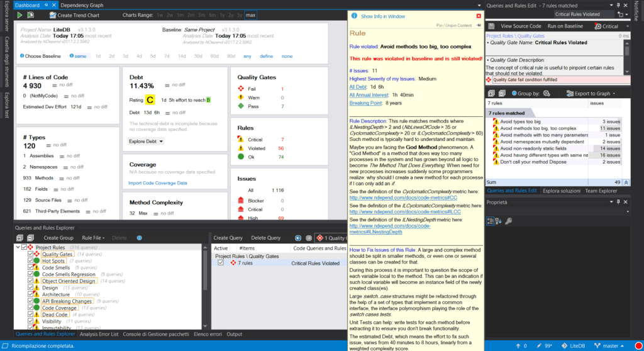Image resolution: width=644 pixels, height=351 pixels.
Task: Click the red close icon on Rule tooltip
Action: coord(479,16)
